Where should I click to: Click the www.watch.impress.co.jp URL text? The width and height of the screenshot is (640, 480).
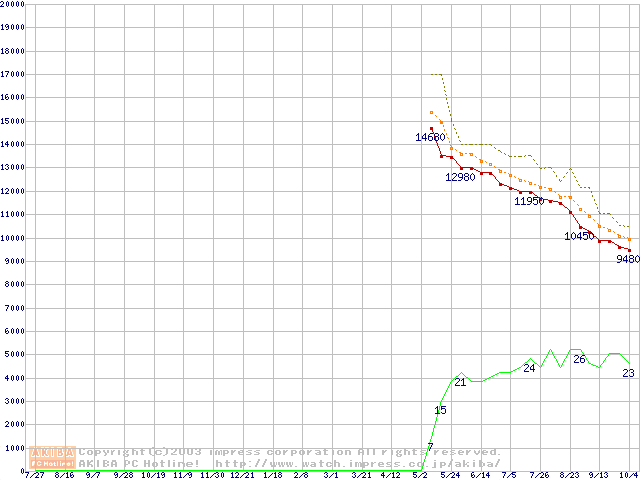tap(356, 464)
